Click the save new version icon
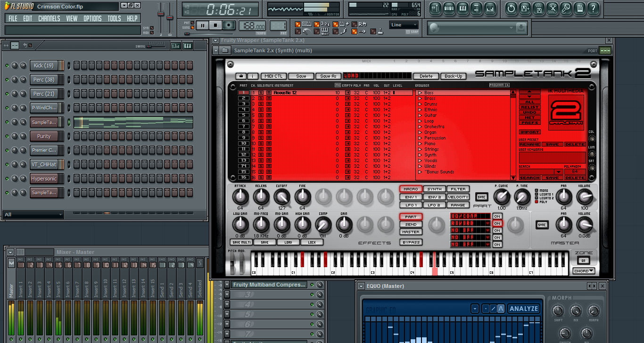 pos(525,8)
